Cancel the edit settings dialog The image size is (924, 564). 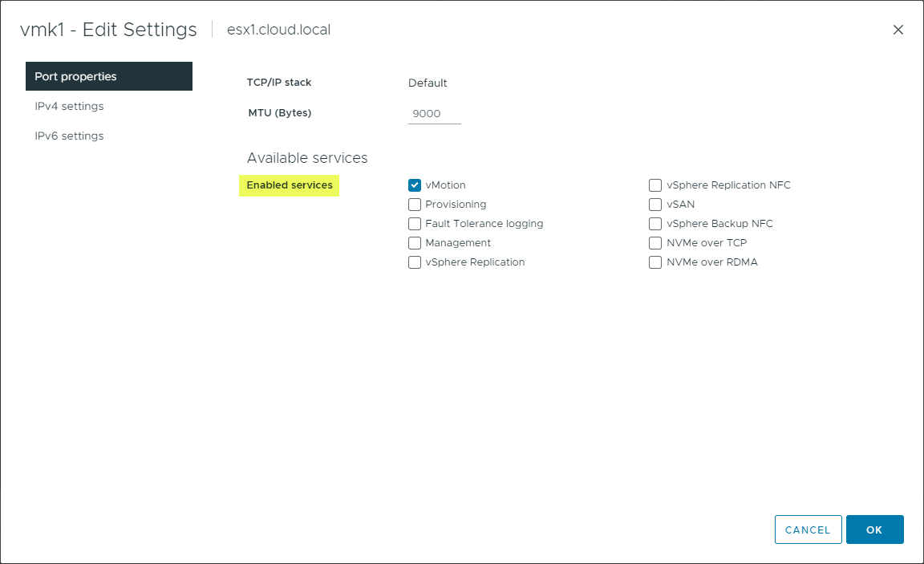pos(808,530)
